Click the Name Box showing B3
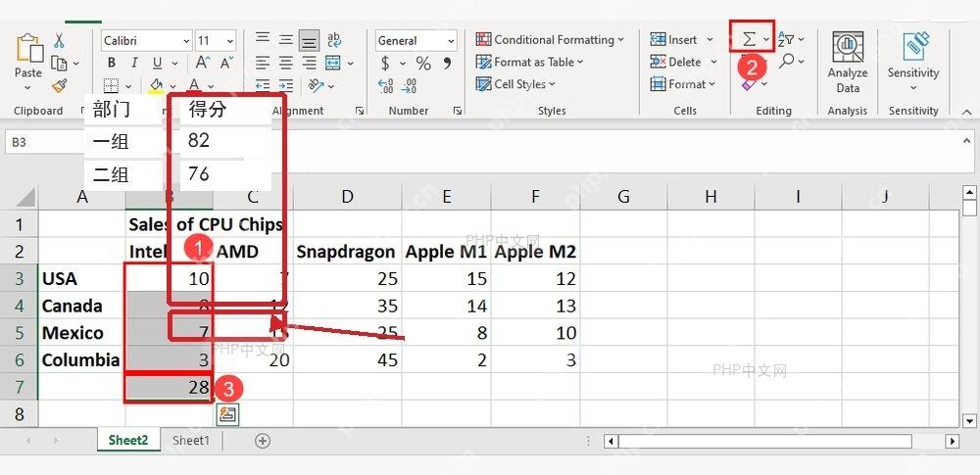The width and height of the screenshot is (980, 475). tap(45, 143)
